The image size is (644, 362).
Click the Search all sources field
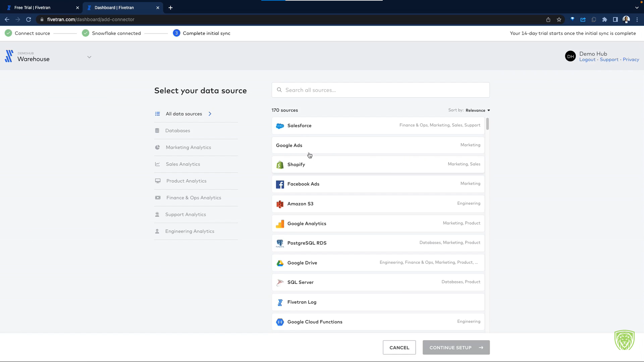click(x=380, y=90)
